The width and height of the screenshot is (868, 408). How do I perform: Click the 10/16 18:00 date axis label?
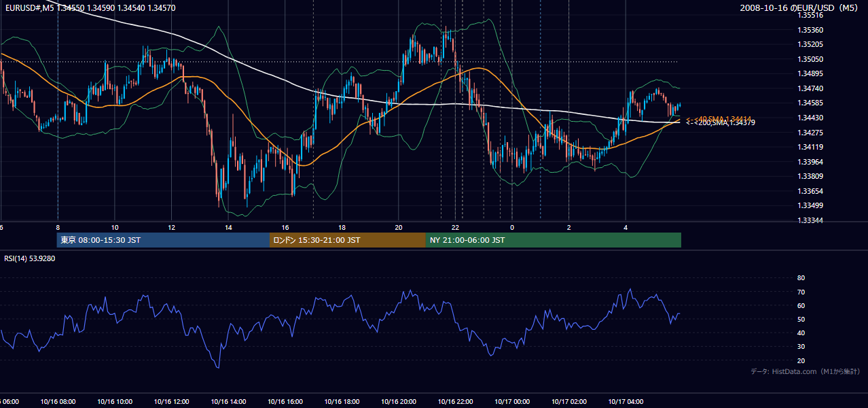tap(342, 402)
